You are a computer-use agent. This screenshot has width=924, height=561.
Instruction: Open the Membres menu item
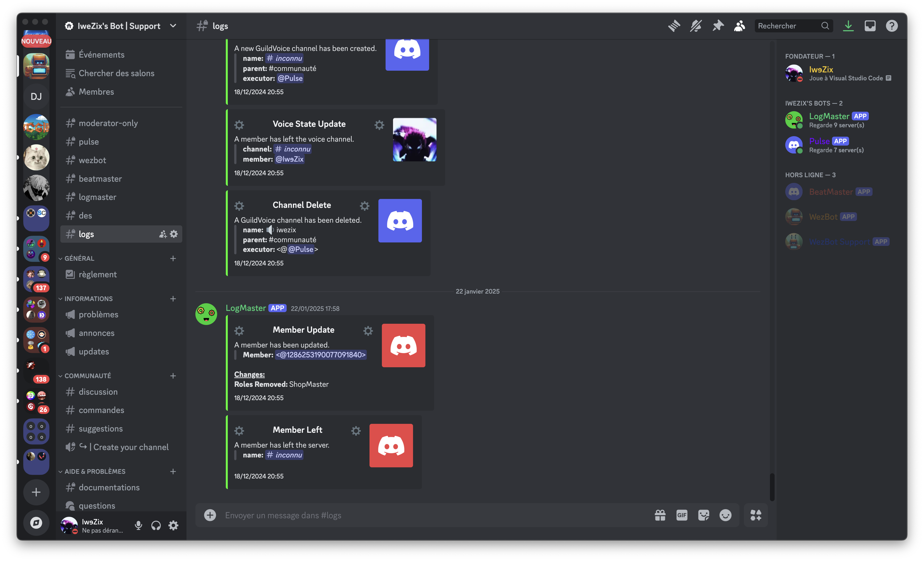point(96,92)
